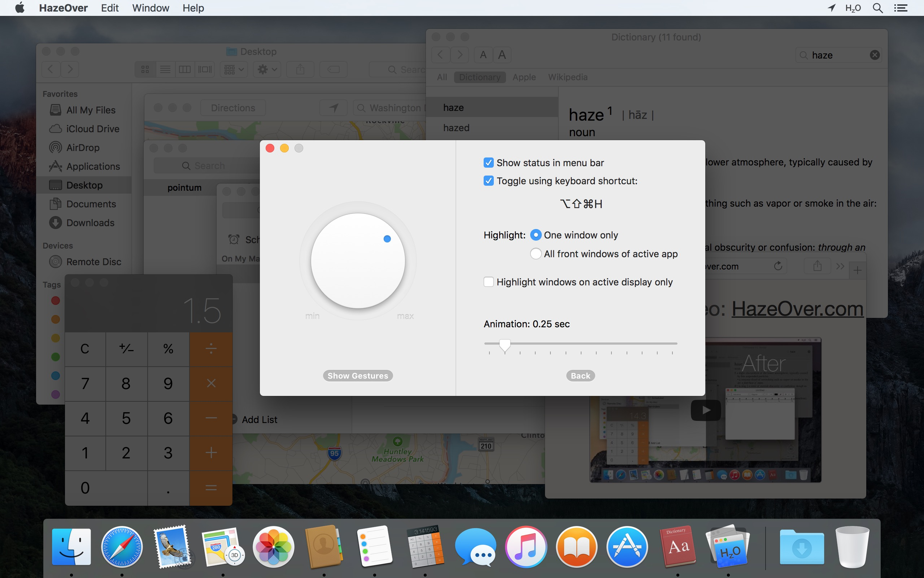Viewport: 924px width, 578px height.
Task: Open Downloads folder in the Dock
Action: (801, 547)
